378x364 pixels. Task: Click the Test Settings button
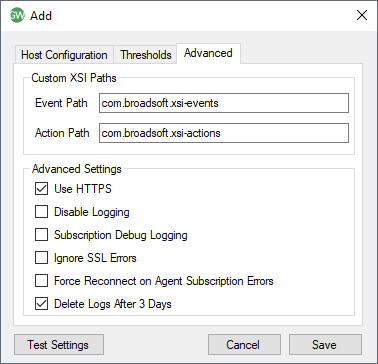[x=59, y=344]
